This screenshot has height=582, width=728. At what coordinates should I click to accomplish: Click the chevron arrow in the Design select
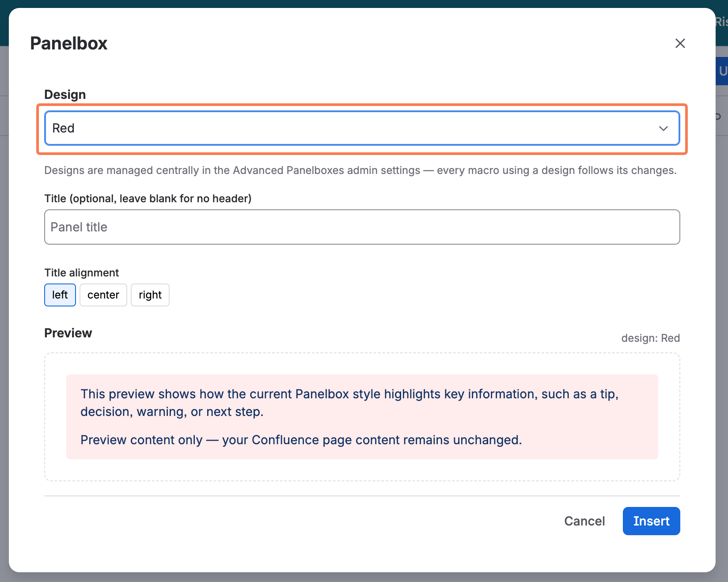[x=663, y=128]
